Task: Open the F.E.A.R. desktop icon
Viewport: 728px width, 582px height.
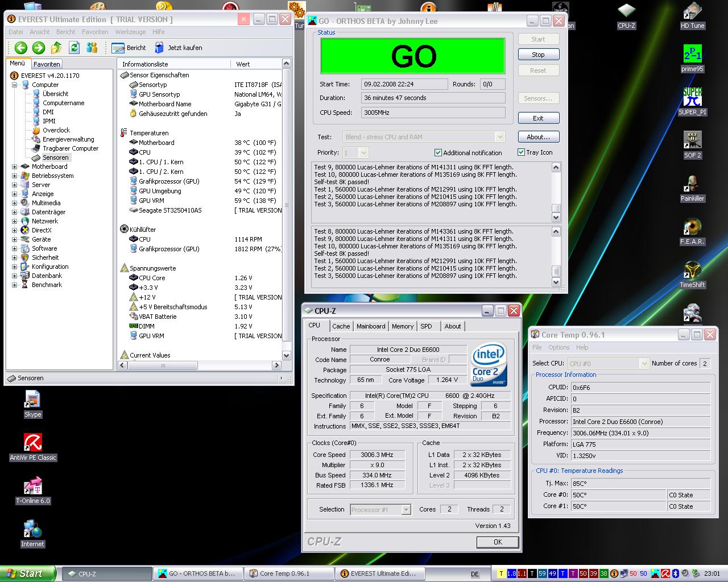Action: point(692,231)
